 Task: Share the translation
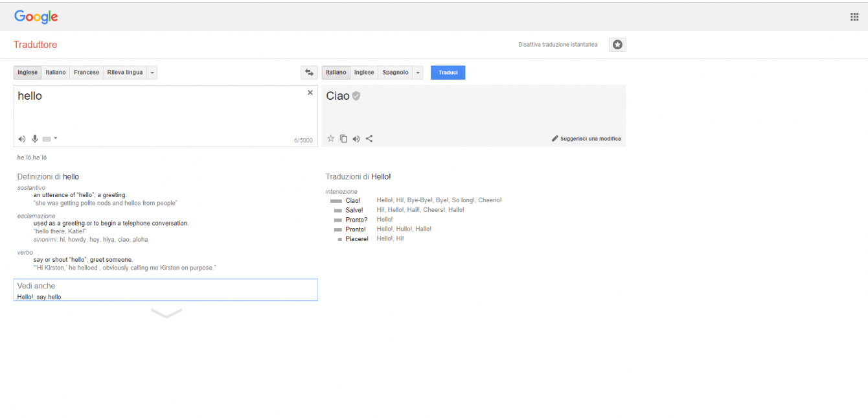pos(369,138)
